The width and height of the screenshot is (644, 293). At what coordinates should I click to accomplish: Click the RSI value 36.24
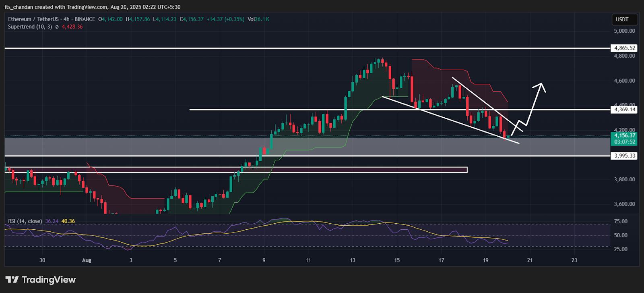click(52, 221)
